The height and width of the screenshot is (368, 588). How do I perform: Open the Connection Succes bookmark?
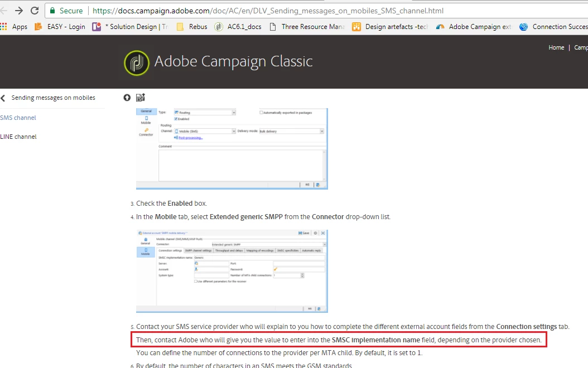[553, 27]
